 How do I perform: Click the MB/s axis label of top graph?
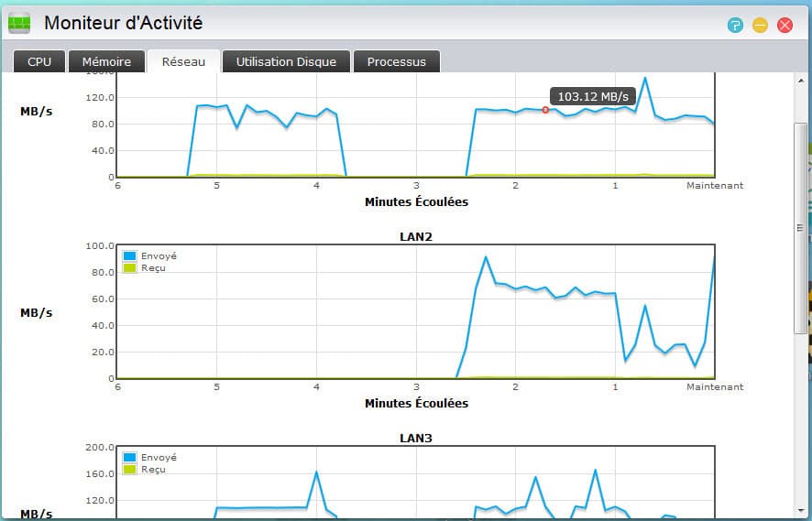pos(37,111)
